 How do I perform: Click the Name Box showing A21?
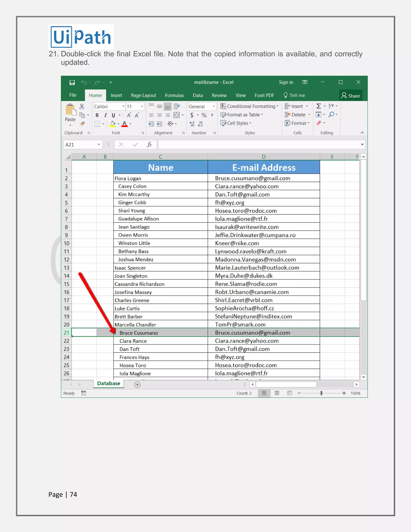click(82, 145)
